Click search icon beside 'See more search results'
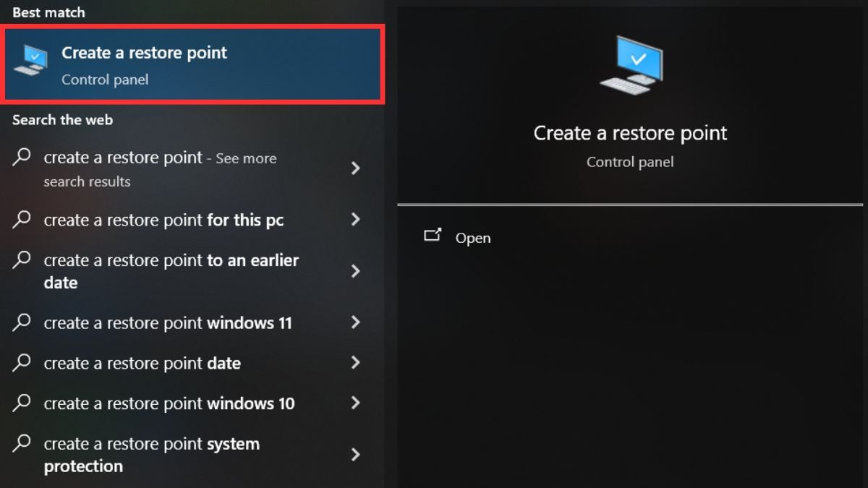 pyautogui.click(x=22, y=156)
